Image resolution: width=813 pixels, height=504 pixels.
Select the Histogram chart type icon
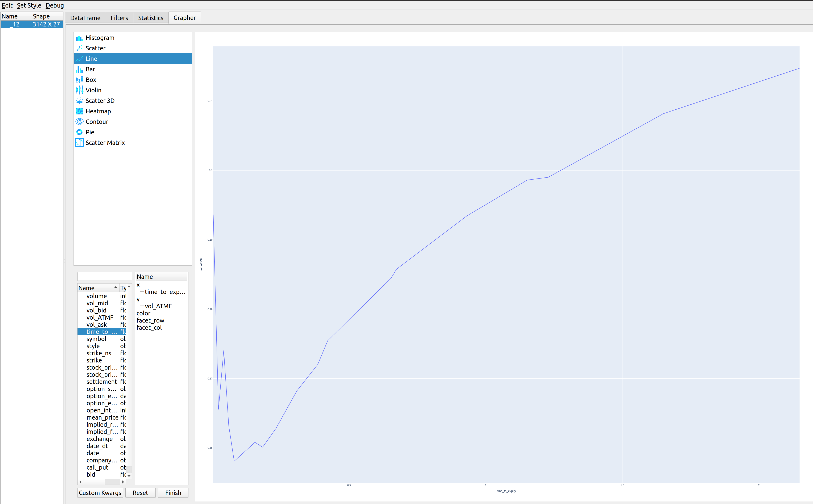(79, 38)
